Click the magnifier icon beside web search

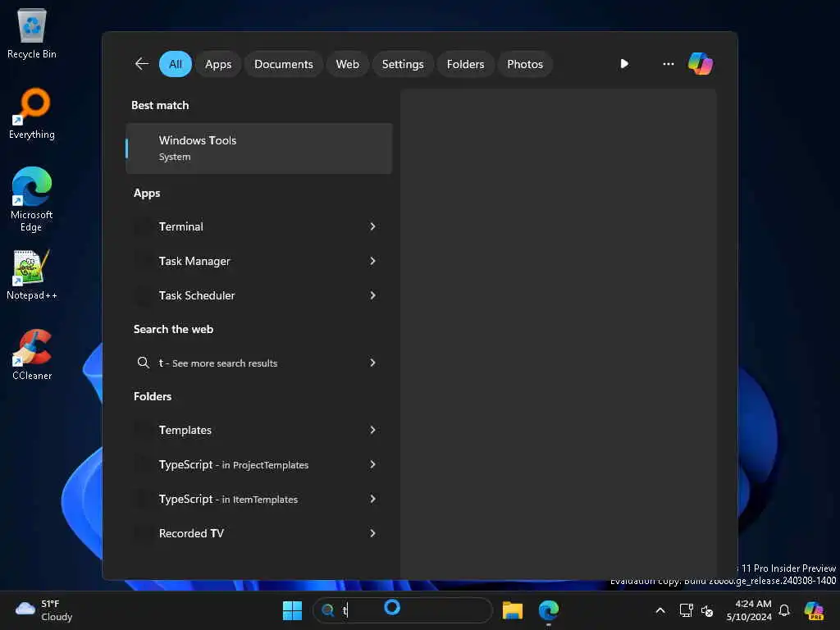[143, 363]
